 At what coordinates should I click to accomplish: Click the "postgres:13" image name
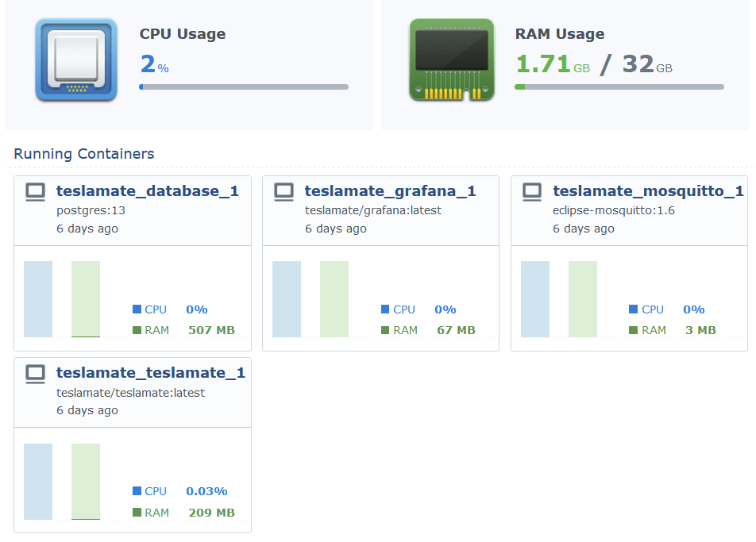pyautogui.click(x=91, y=210)
